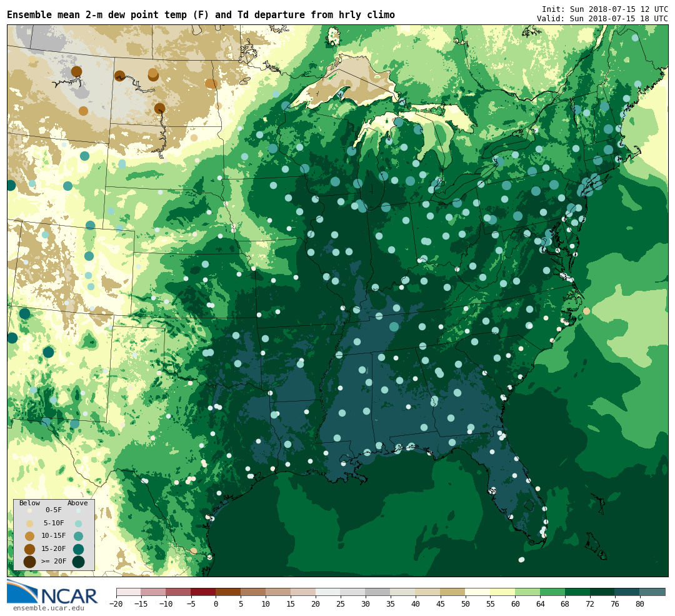Click the Below 15-20F brown legend circle
This screenshot has width=675, height=616.
pos(30,549)
